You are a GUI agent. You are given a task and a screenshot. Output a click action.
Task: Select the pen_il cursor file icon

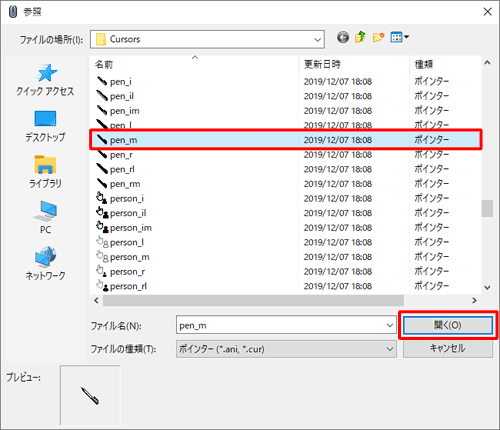pyautogui.click(x=102, y=96)
